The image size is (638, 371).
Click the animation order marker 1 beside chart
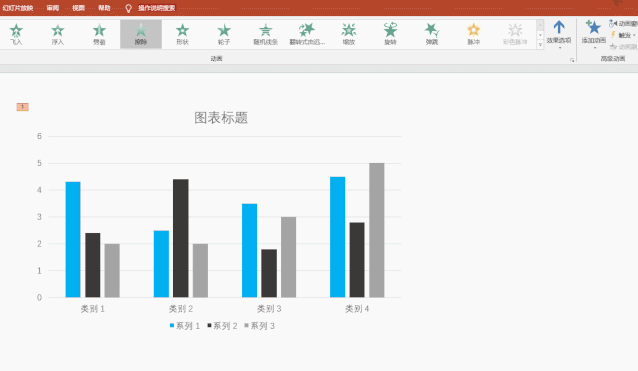pos(22,107)
